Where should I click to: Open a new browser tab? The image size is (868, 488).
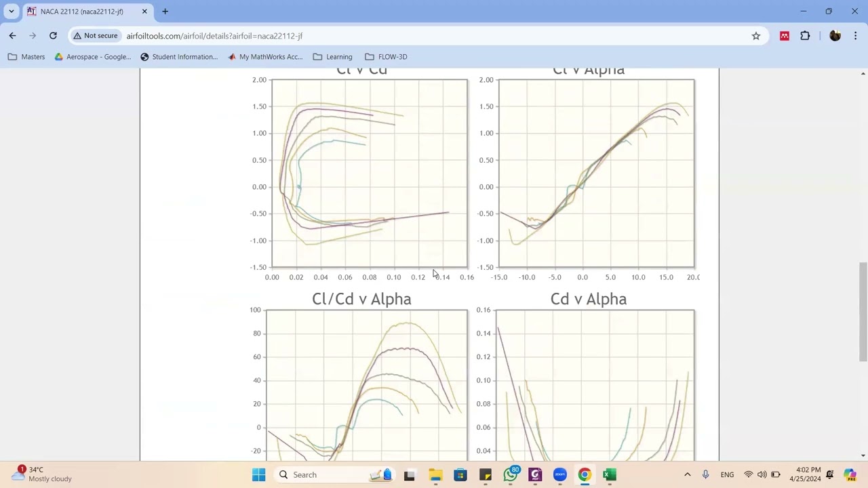[x=165, y=12]
